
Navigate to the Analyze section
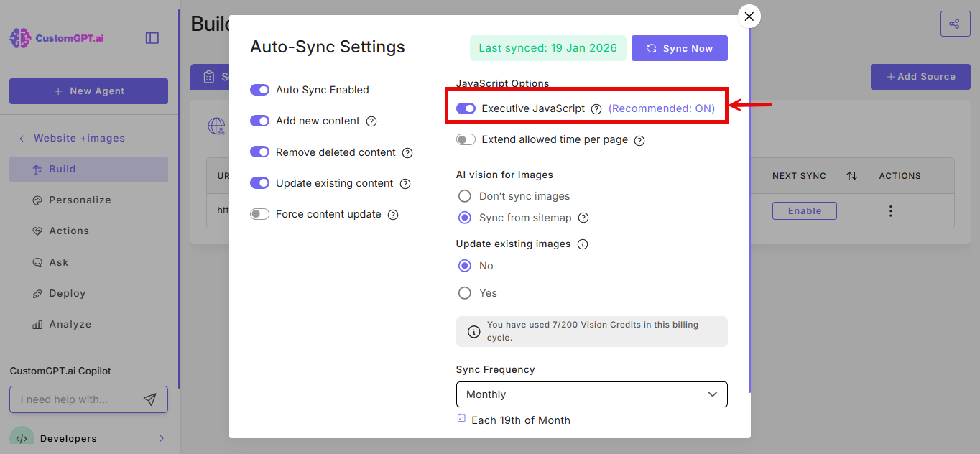70,324
